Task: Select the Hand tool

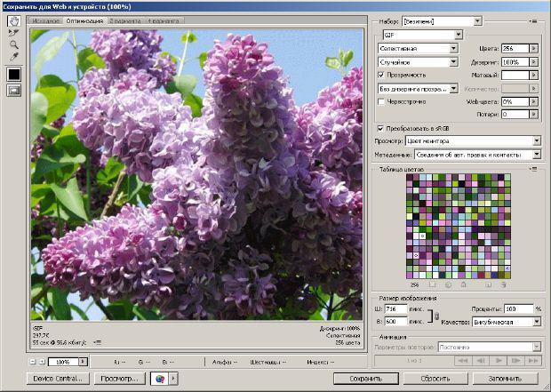Action: 13,21
